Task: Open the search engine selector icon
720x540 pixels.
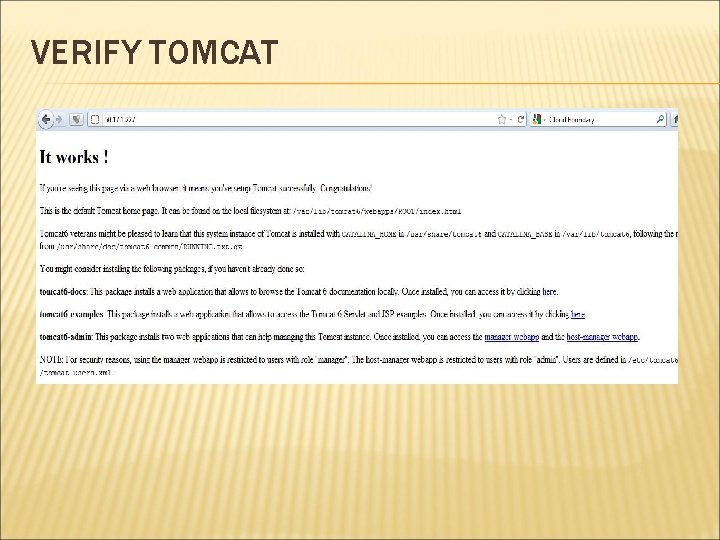Action: tap(537, 120)
